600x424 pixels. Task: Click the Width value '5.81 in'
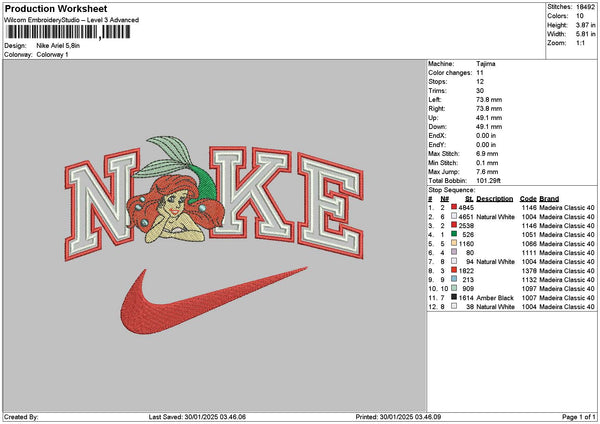[x=585, y=34]
